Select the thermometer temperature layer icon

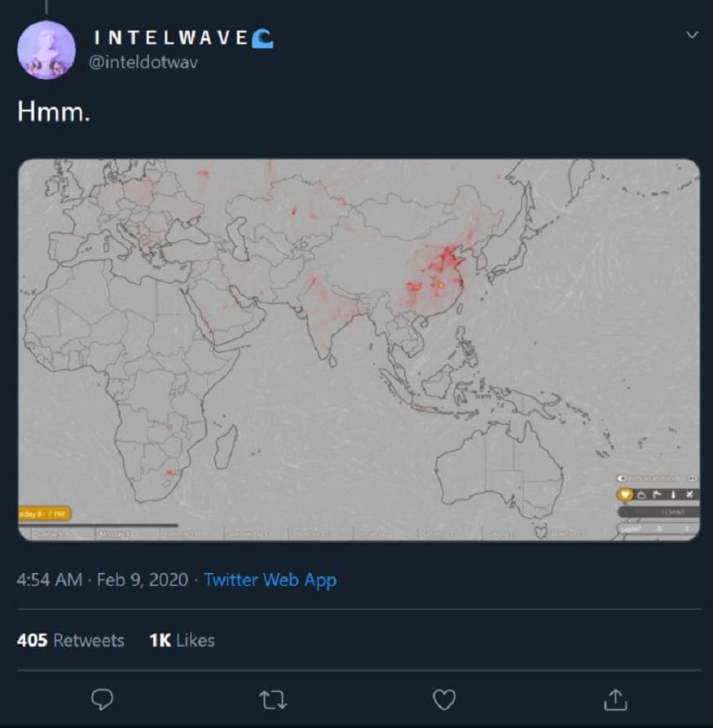tap(673, 495)
